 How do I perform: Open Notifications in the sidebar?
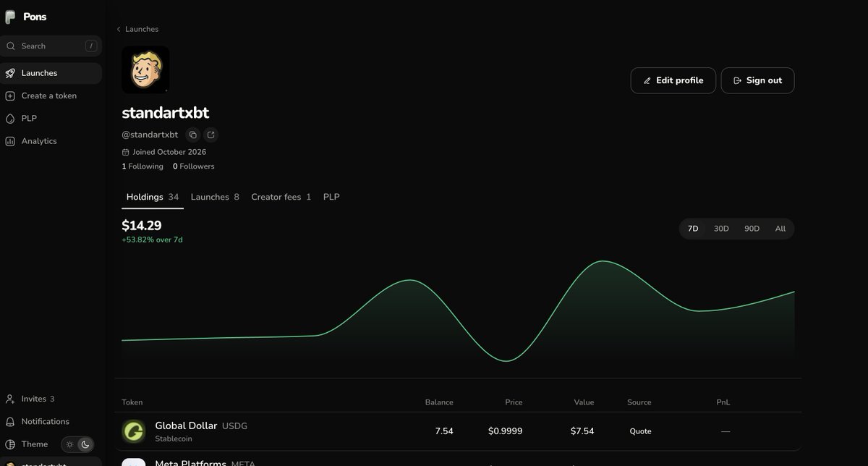51,421
